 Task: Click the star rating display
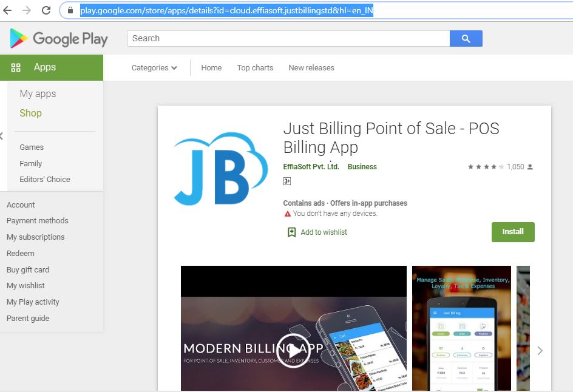(x=486, y=167)
